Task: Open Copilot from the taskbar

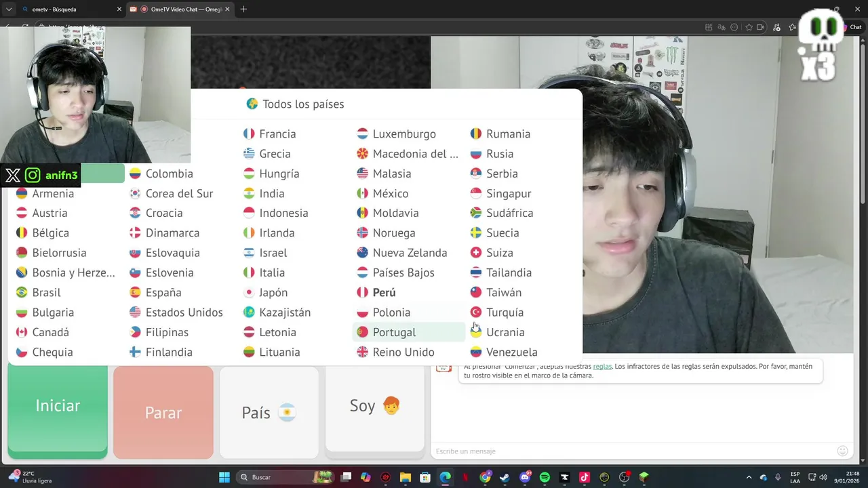Action: (x=366, y=477)
